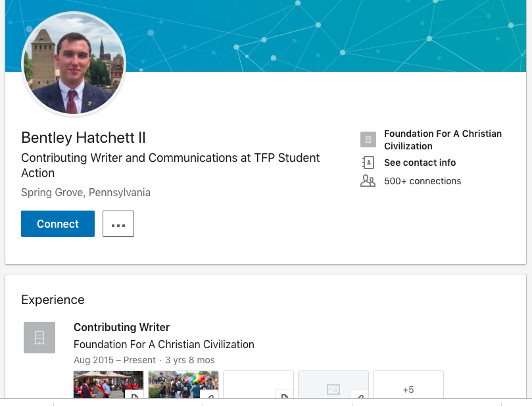The width and height of the screenshot is (532, 406).
Task: View 500+ connections
Action: (422, 181)
